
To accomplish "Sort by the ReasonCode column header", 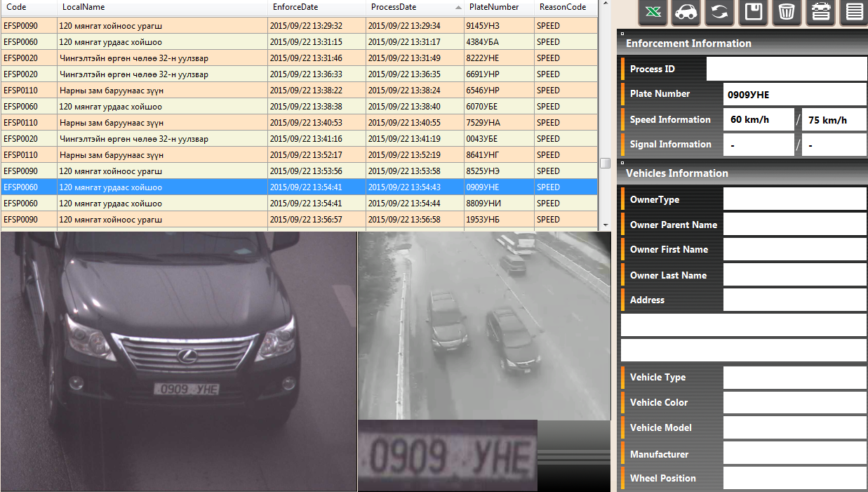I will [x=566, y=7].
